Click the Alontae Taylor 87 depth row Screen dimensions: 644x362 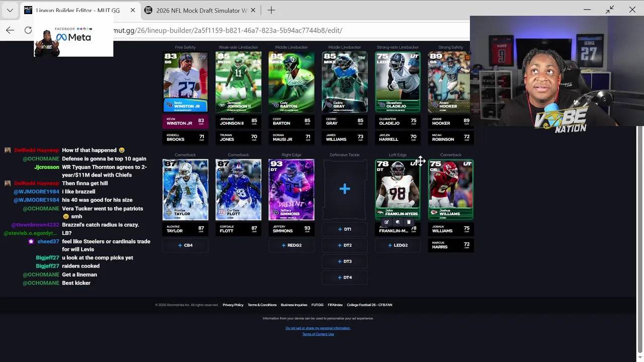tap(185, 229)
